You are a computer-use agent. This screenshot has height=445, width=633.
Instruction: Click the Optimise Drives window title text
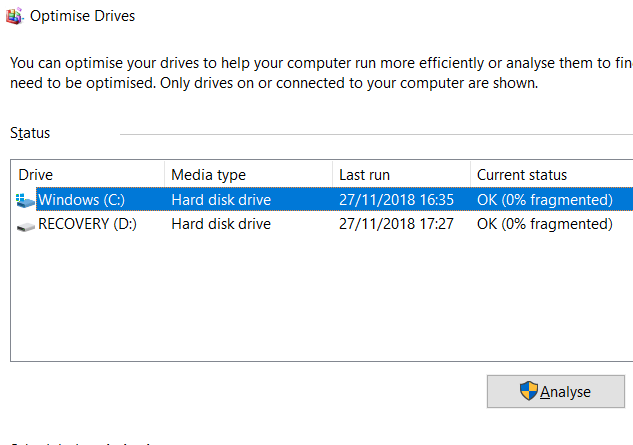83,16
